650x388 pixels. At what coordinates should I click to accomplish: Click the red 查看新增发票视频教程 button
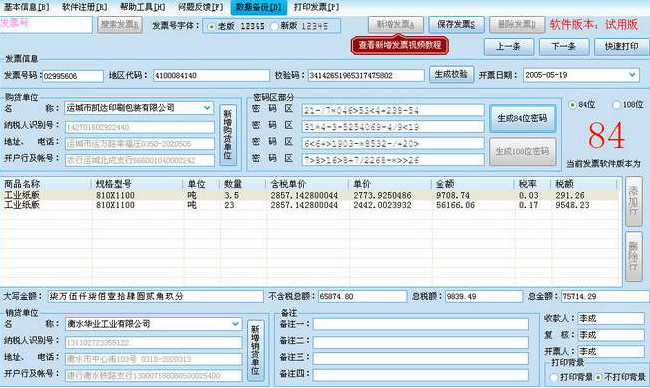pyautogui.click(x=400, y=45)
